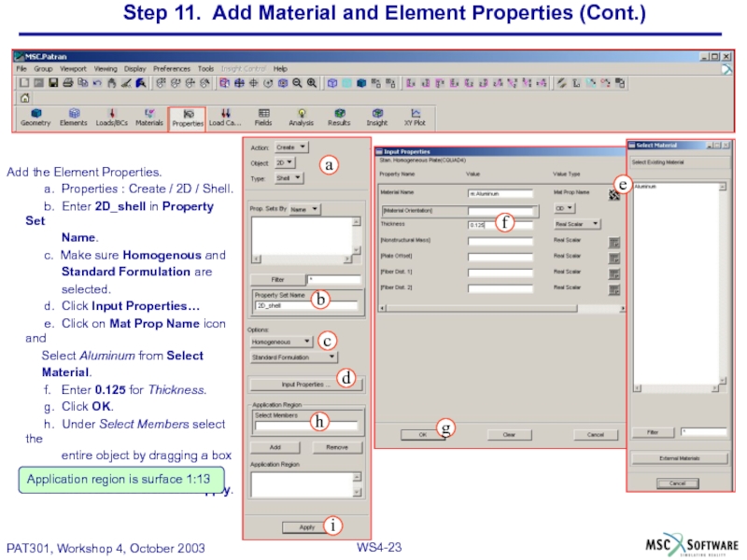Open the Action dropdown showing Create
The height and width of the screenshot is (560, 747).
[x=291, y=147]
